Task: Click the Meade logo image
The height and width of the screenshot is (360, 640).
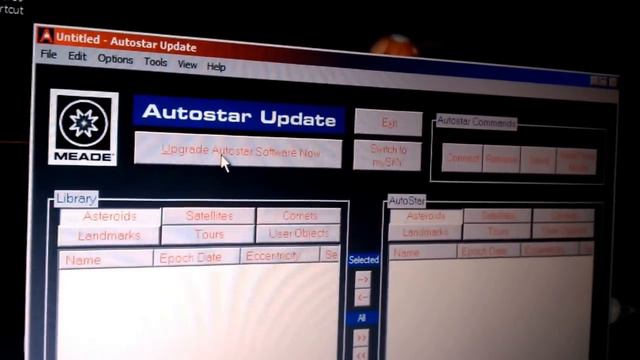Action: coord(83,127)
